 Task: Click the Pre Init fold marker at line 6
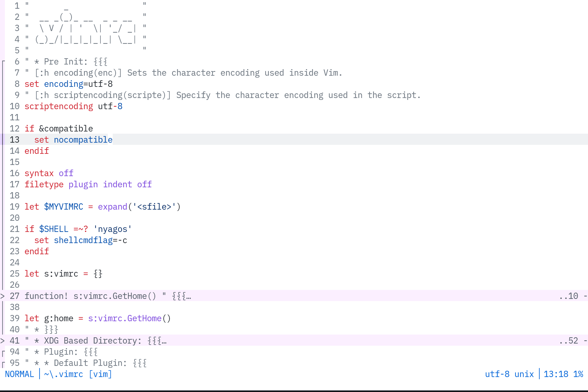point(3,62)
